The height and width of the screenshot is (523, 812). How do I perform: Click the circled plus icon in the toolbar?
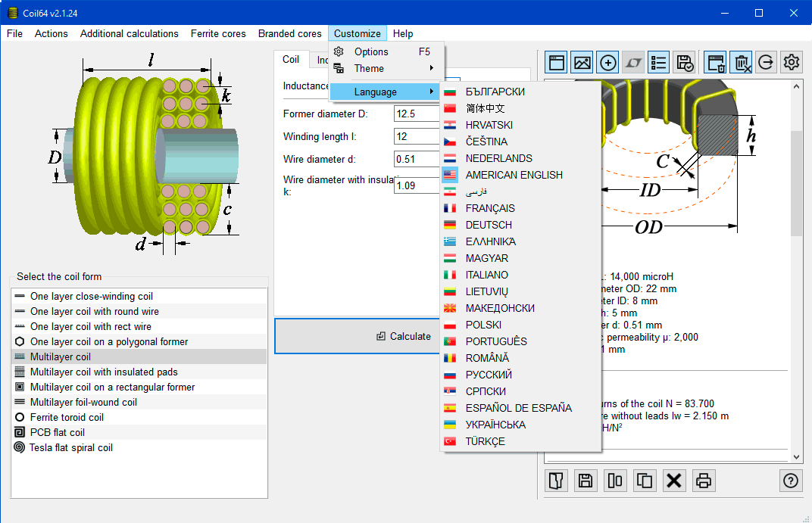(x=608, y=63)
